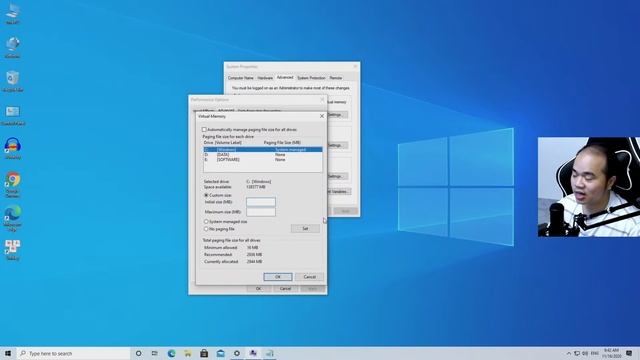The width and height of the screenshot is (640, 360).
Task: Select drive D: [DATA] row
Action: (x=263, y=155)
